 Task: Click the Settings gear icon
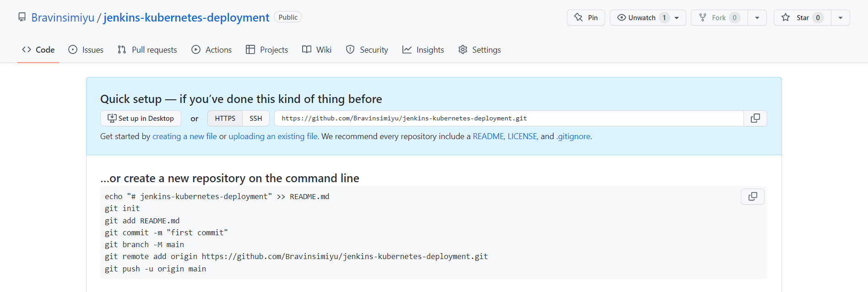pos(463,49)
